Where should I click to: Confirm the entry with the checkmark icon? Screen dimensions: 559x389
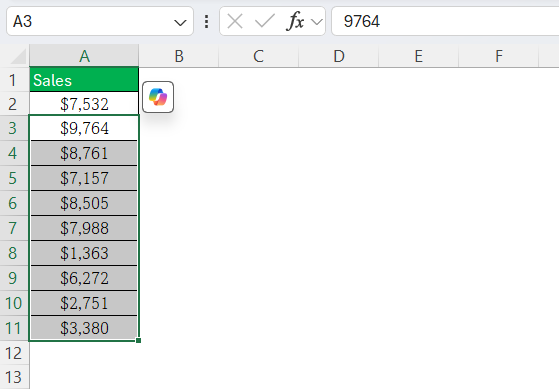pos(265,21)
